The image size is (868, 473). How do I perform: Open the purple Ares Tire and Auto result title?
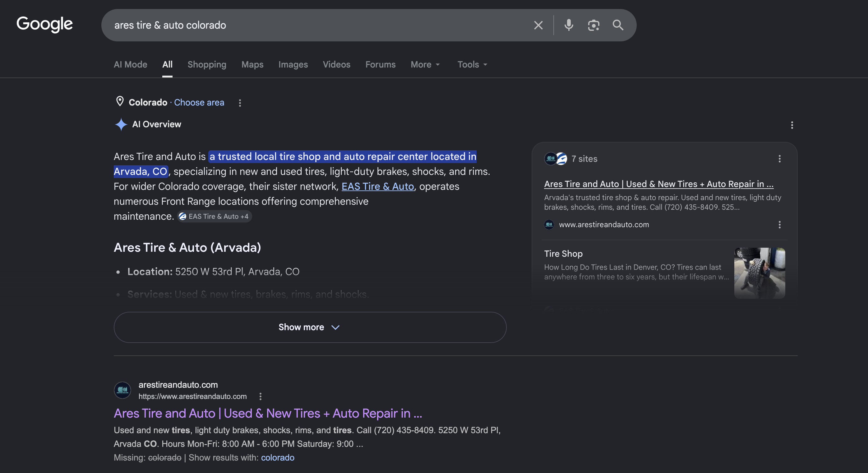[x=268, y=413]
